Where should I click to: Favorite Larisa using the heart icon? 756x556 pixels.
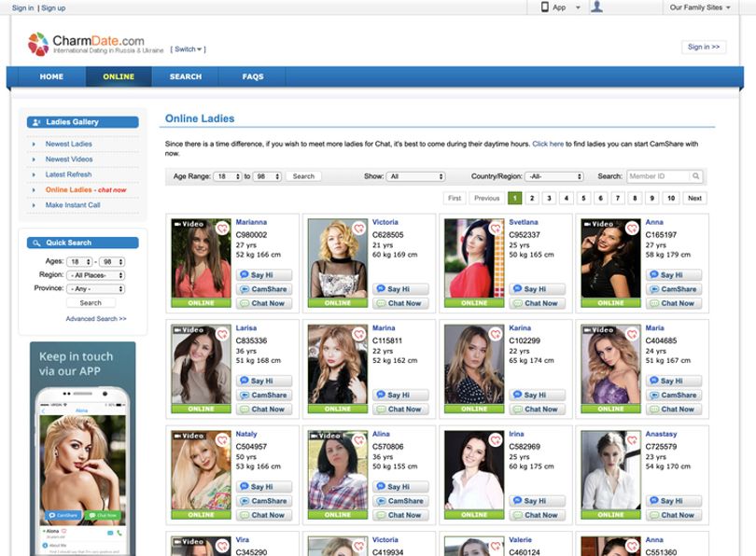tap(222, 334)
